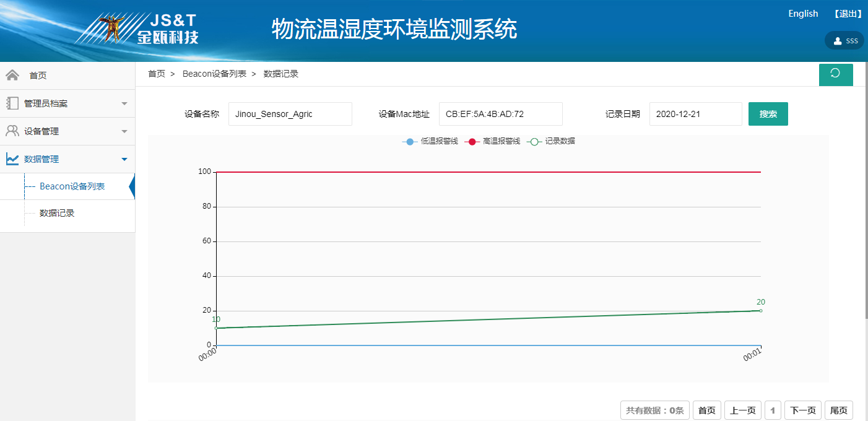Click the 搜索 search button
The width and height of the screenshot is (868, 421).
click(x=768, y=114)
